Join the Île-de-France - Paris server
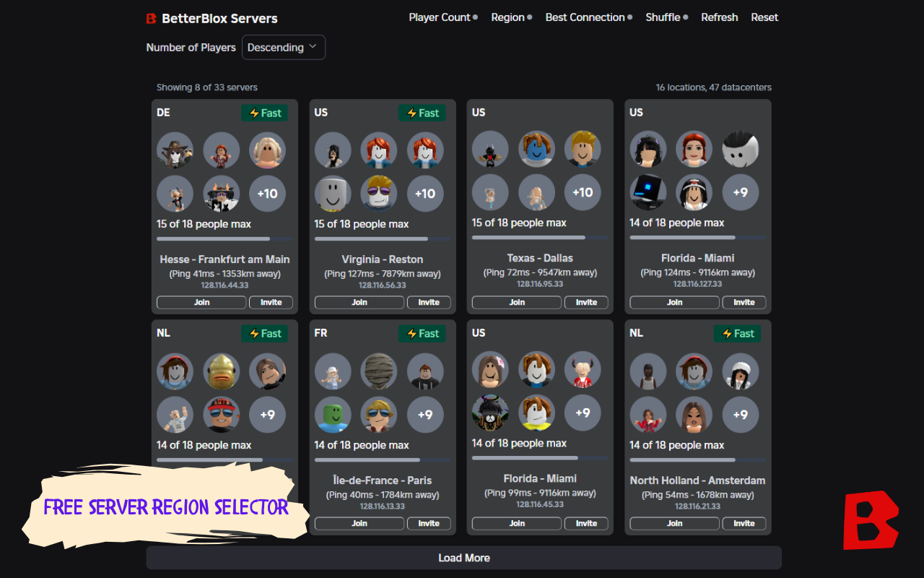The width and height of the screenshot is (924, 578). 359,524
